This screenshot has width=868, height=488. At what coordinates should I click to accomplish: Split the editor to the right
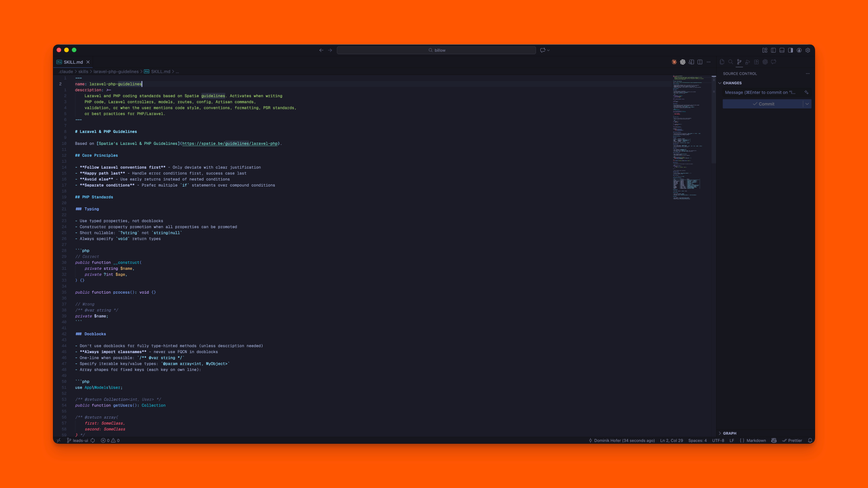(x=700, y=62)
